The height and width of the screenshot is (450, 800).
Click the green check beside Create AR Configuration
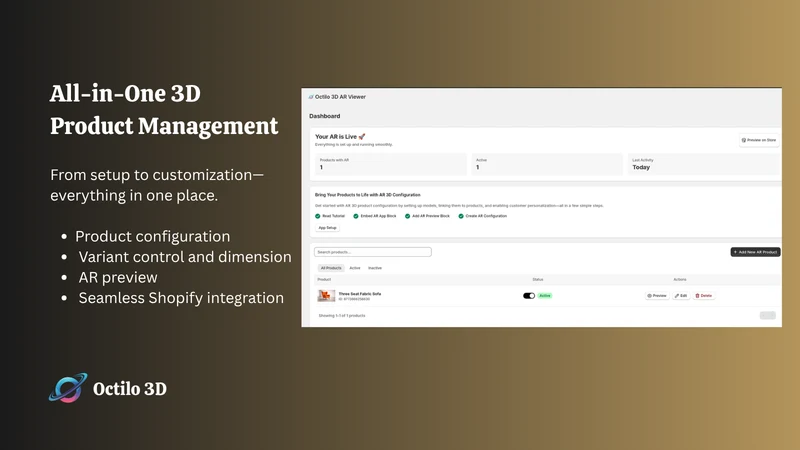click(x=461, y=216)
